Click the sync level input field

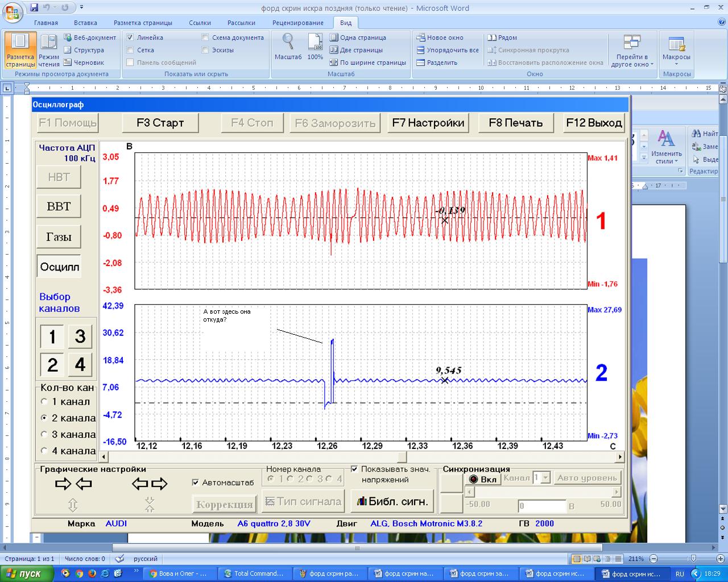click(x=542, y=506)
